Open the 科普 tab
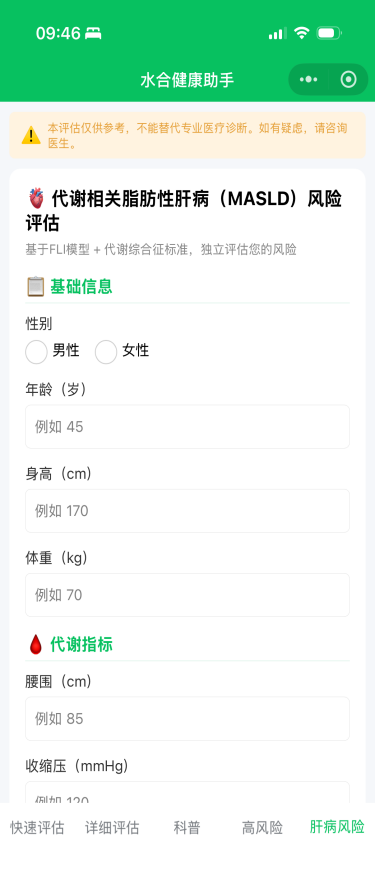Viewport: 375px width, 886px height. tap(187, 828)
